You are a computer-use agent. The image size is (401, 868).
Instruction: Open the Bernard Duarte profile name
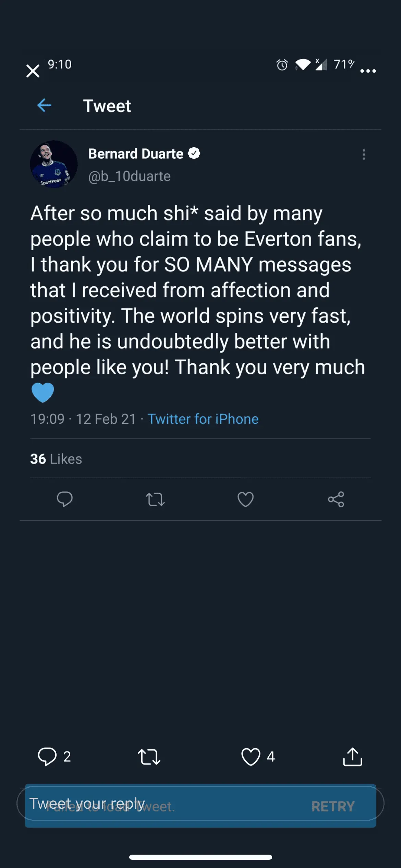136,154
